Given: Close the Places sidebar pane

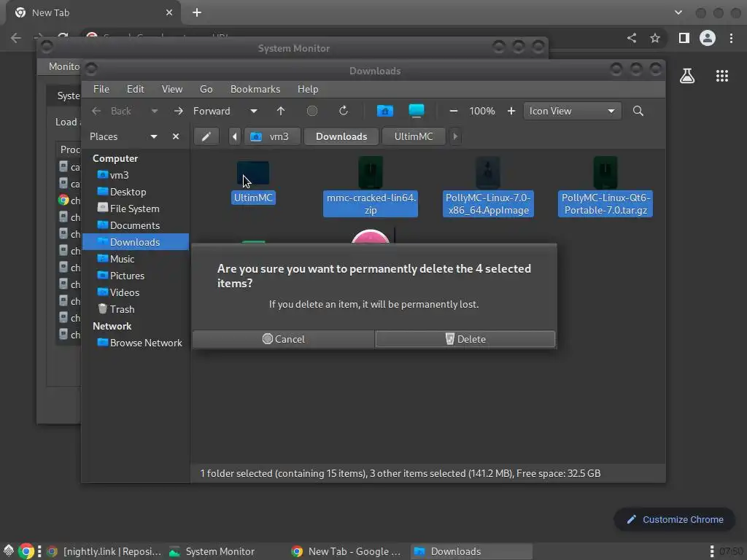Looking at the screenshot, I should (176, 136).
